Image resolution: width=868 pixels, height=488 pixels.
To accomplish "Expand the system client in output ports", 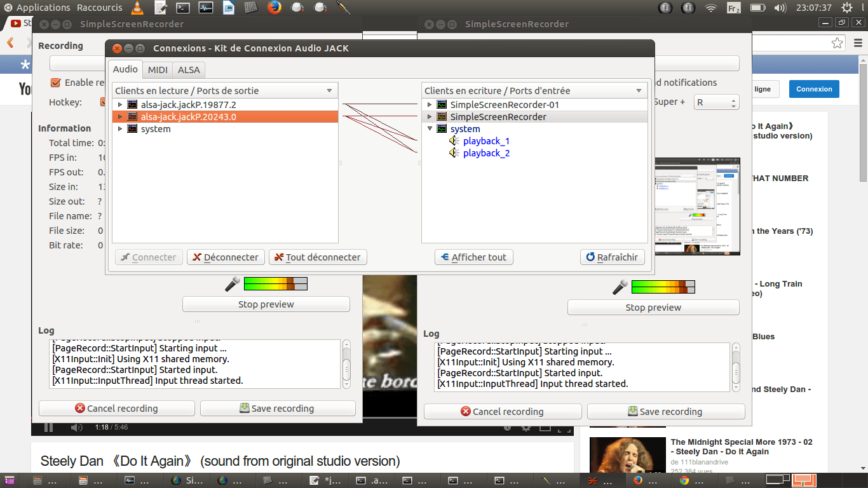I will [119, 129].
